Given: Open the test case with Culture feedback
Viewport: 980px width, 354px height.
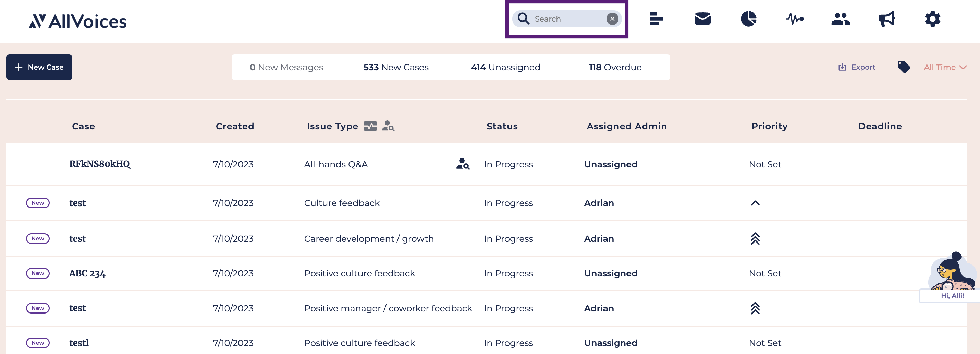Looking at the screenshot, I should click(77, 203).
